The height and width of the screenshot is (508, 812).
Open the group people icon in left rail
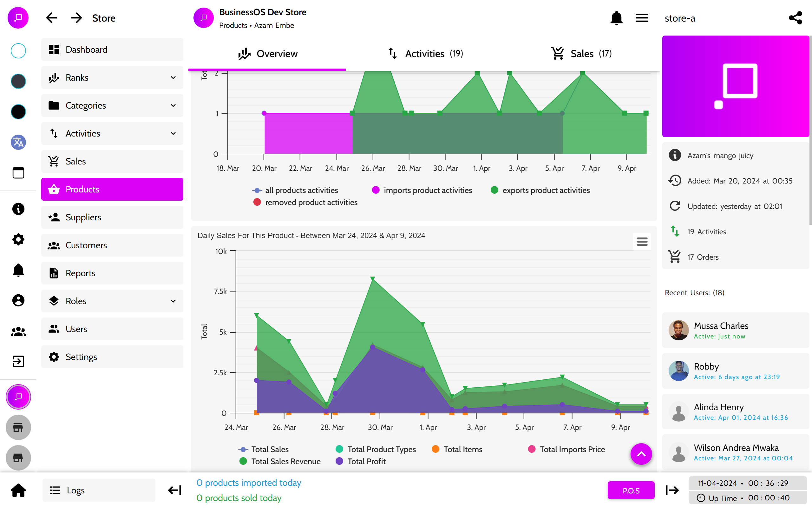18,331
